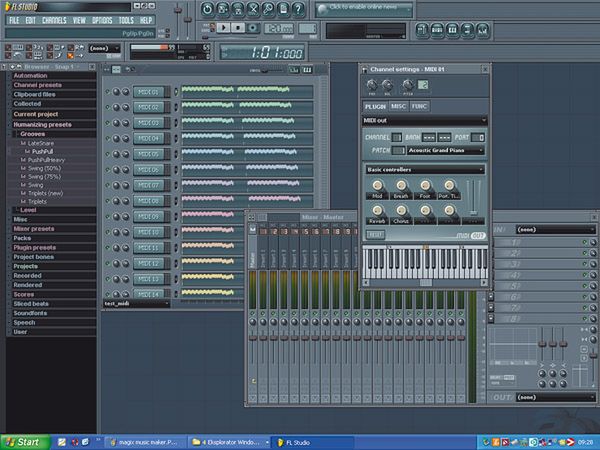
Task: Open the CHANNELS menu
Action: (x=55, y=20)
